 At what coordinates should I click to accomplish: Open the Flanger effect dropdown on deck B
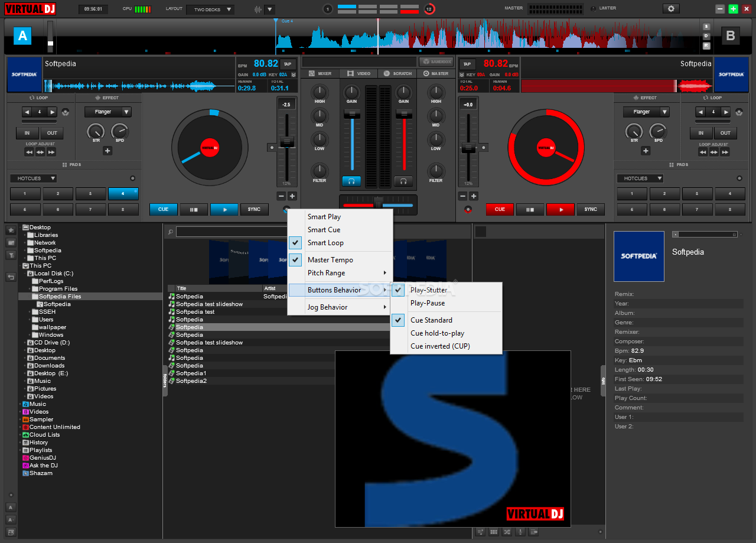point(646,112)
